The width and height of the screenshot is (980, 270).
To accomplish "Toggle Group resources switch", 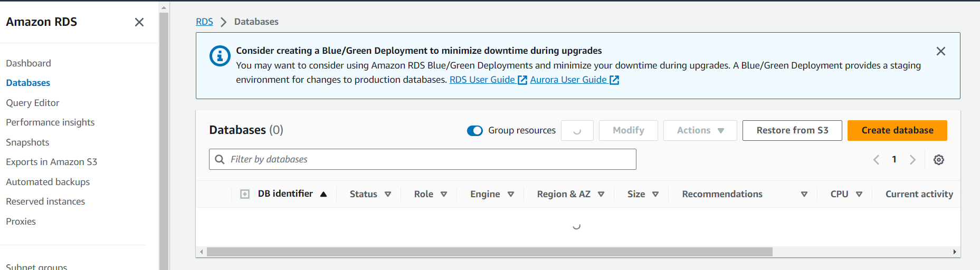I will click(475, 131).
